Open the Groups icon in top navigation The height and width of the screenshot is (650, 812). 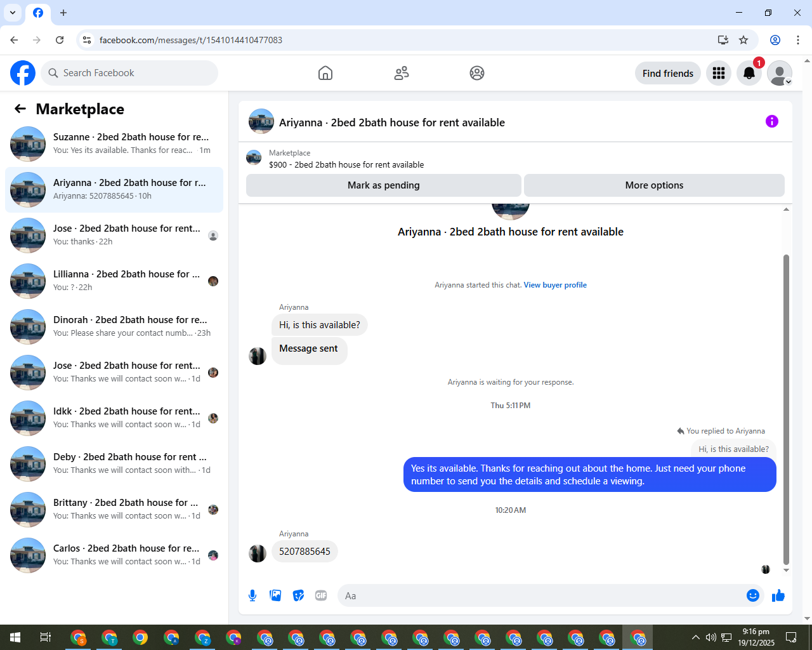[x=477, y=73]
